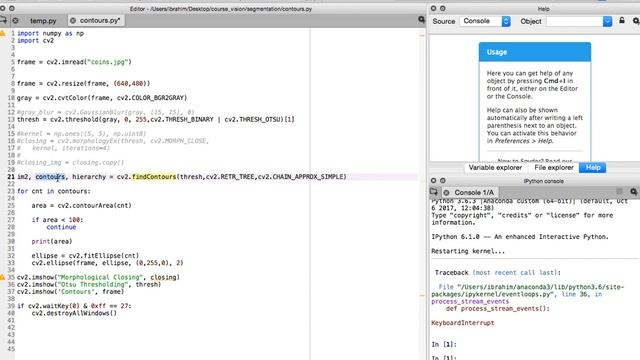Switch to the temp.py editor tab
The width and height of the screenshot is (640, 360).
click(x=43, y=20)
